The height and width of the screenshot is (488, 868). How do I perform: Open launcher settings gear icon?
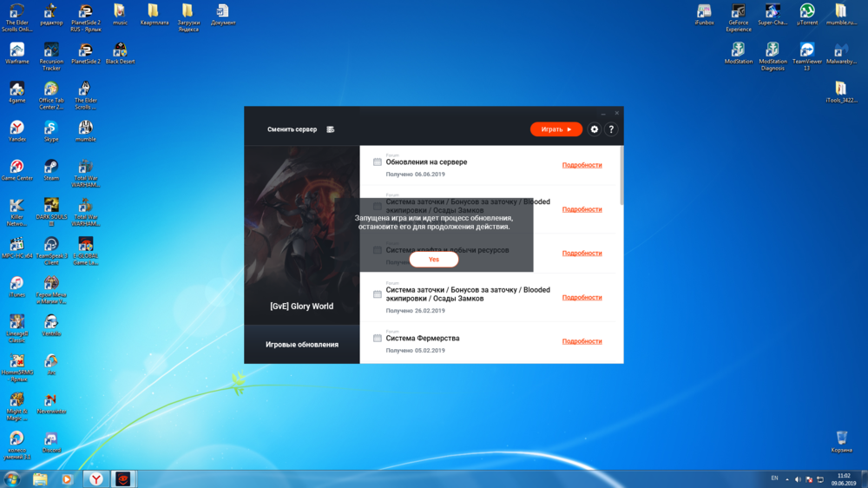point(595,129)
